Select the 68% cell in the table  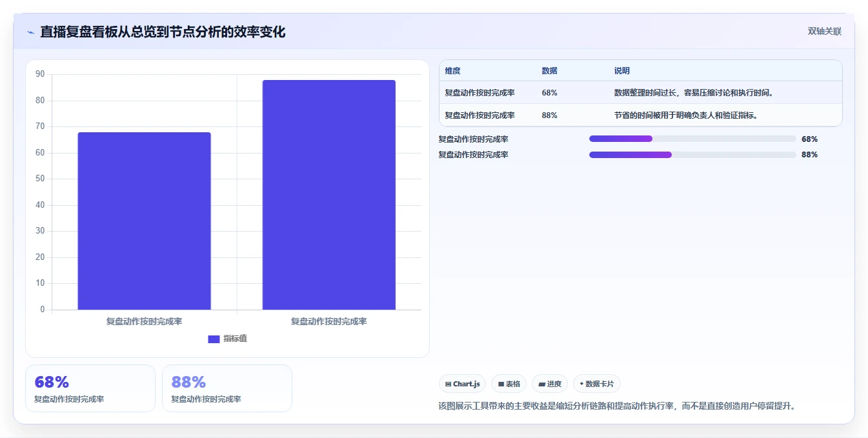pos(550,93)
